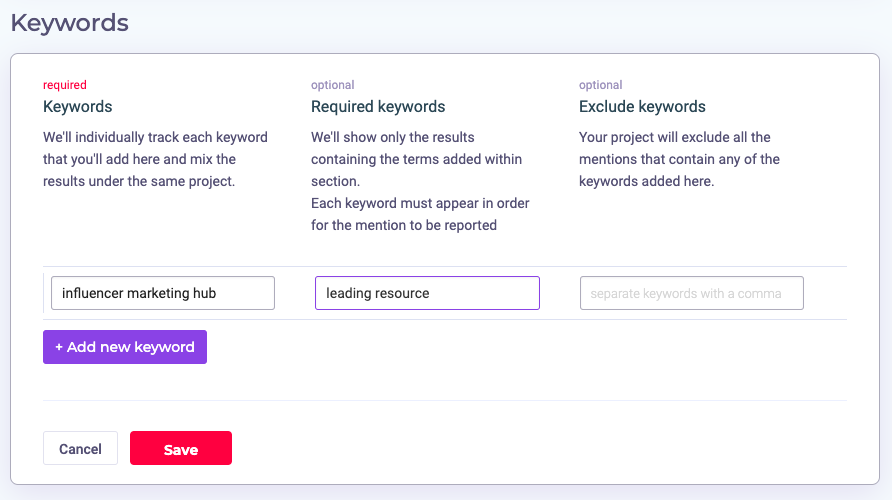Image resolution: width=892 pixels, height=500 pixels.
Task: Select the 'Keywords' column heading
Action: (x=78, y=106)
